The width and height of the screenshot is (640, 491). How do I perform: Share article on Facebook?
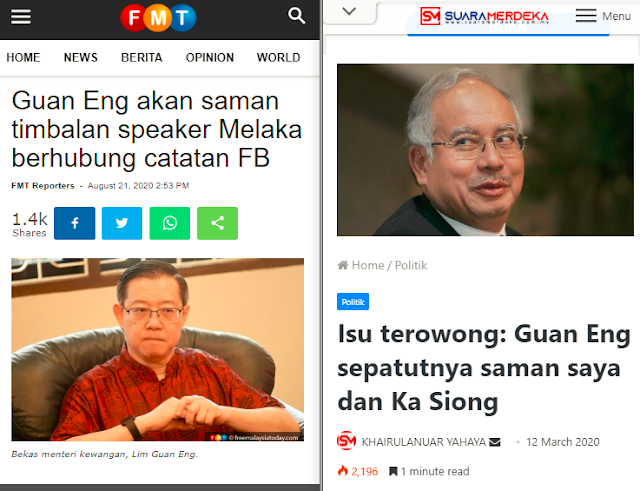[75, 223]
